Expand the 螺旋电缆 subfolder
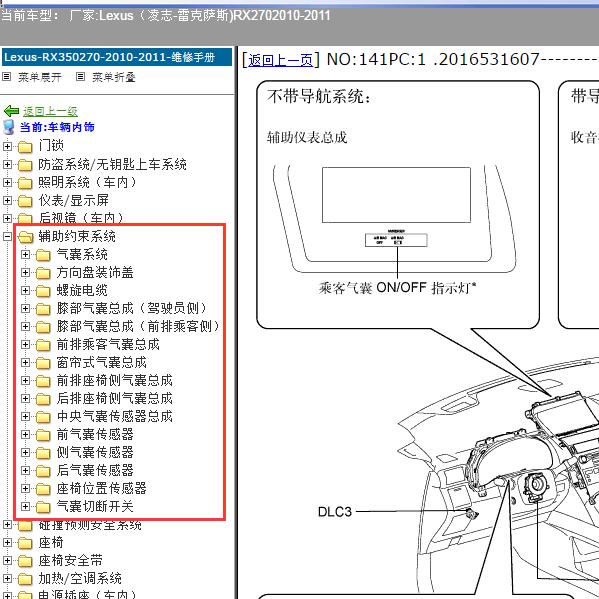The width and height of the screenshot is (599, 599). point(25,290)
